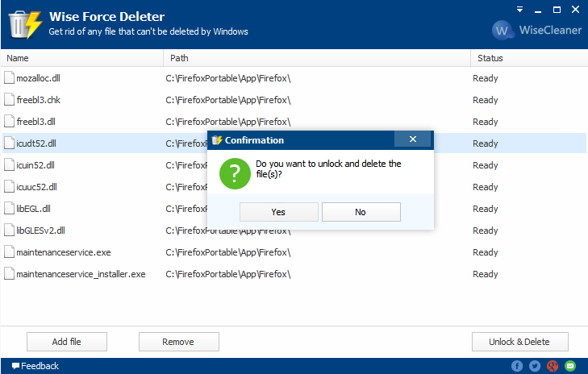
Task: Sort files by the Status column header
Action: [x=524, y=58]
